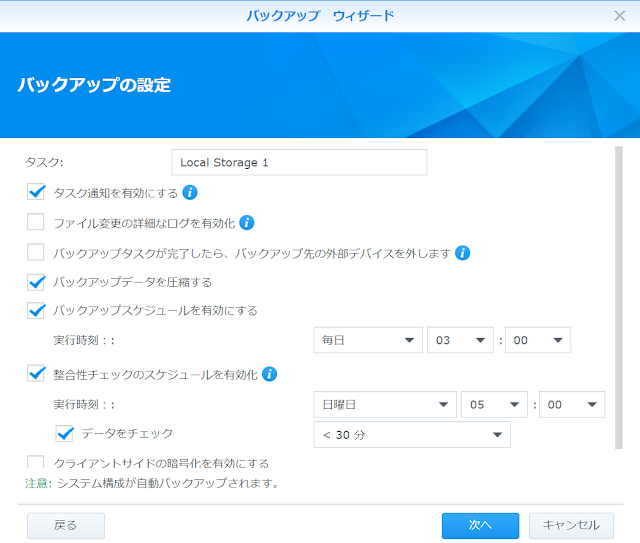
Task: Click the タスク name field Local Storage 1
Action: click(x=299, y=162)
